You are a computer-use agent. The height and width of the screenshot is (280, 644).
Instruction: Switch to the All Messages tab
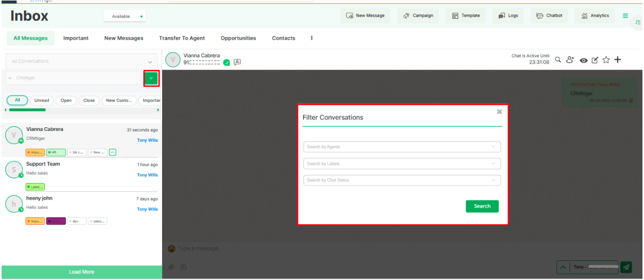[x=31, y=38]
